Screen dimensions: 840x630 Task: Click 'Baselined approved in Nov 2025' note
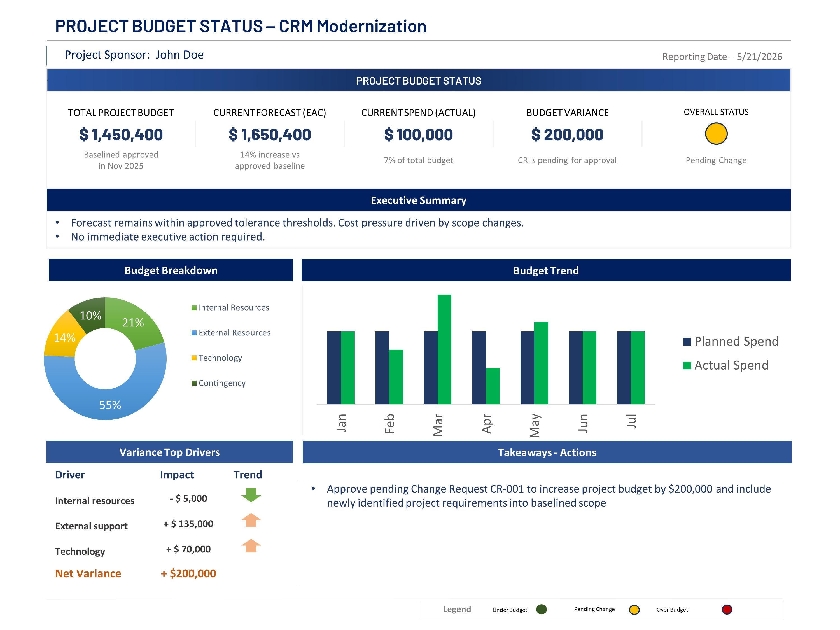pos(121,160)
